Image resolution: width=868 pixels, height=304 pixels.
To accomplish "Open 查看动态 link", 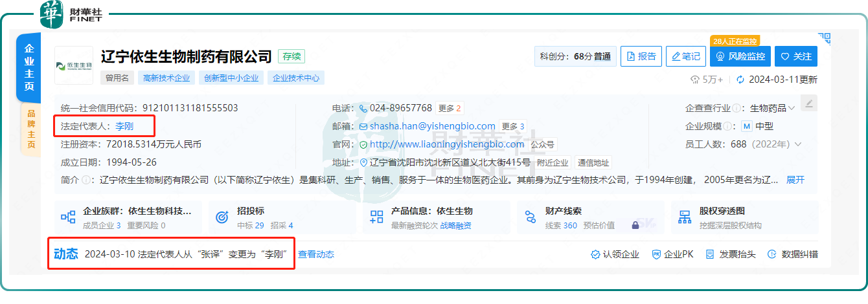I will [316, 254].
